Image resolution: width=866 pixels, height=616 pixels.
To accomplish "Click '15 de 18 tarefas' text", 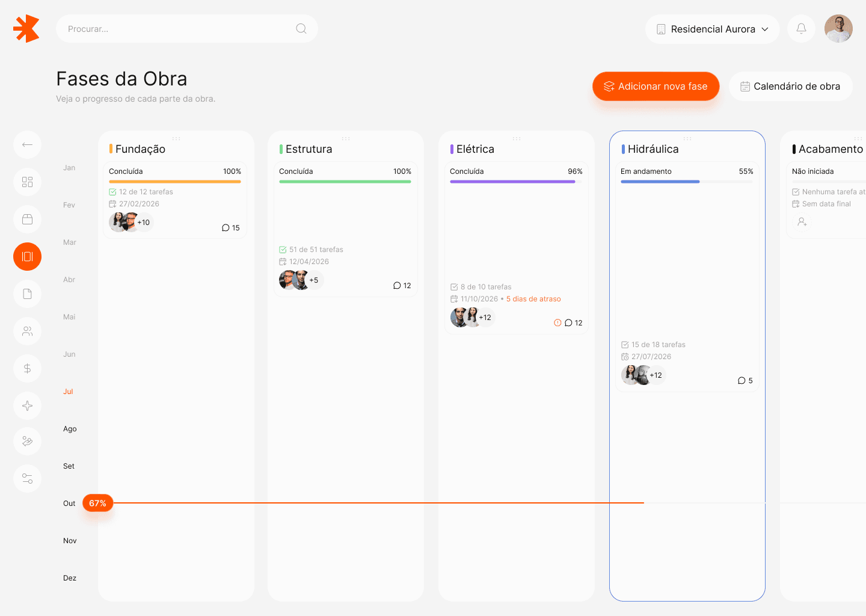I will click(x=659, y=345).
